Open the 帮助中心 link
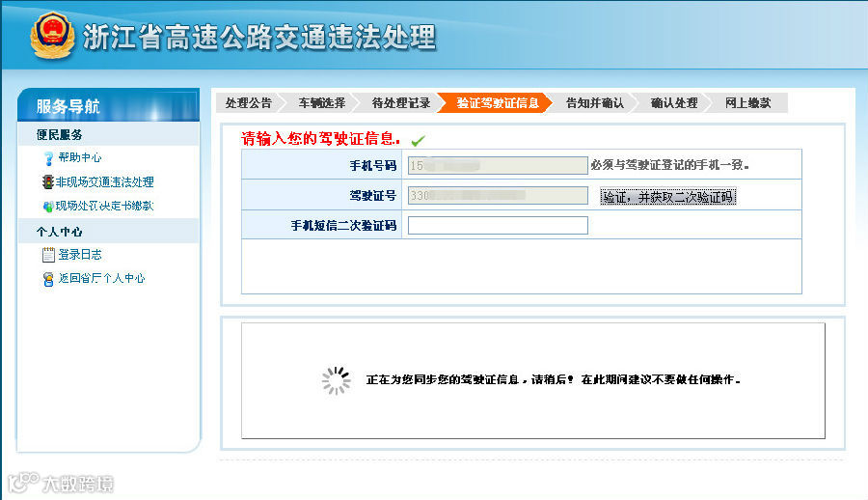The image size is (868, 500). coord(80,157)
